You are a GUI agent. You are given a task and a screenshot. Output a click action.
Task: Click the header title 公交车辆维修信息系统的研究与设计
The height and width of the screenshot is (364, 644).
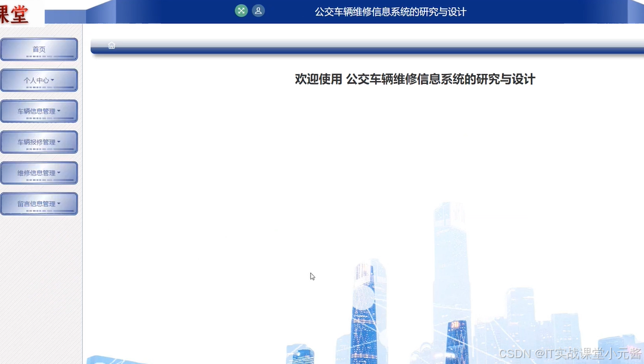(x=390, y=12)
